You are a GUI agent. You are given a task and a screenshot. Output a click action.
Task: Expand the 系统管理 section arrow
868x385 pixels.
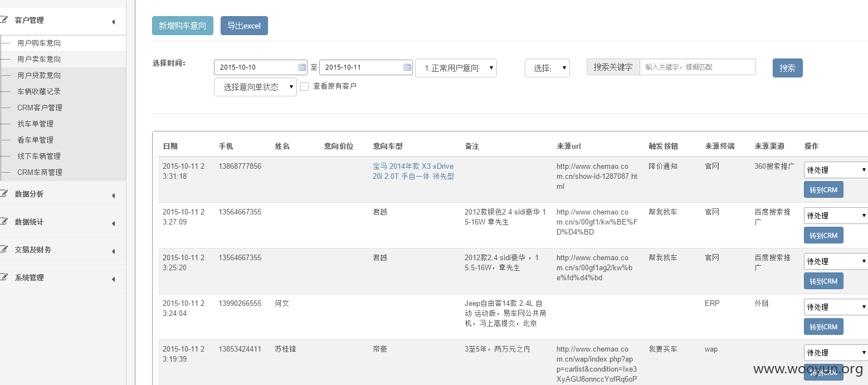[114, 279]
